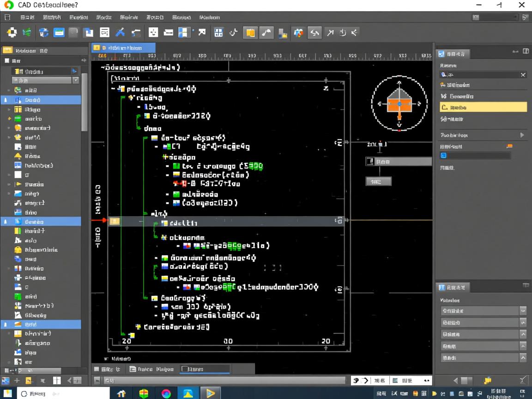Click the colorful palette icon in the toolbar
Screen dimensions: 532x399
(x=298, y=32)
